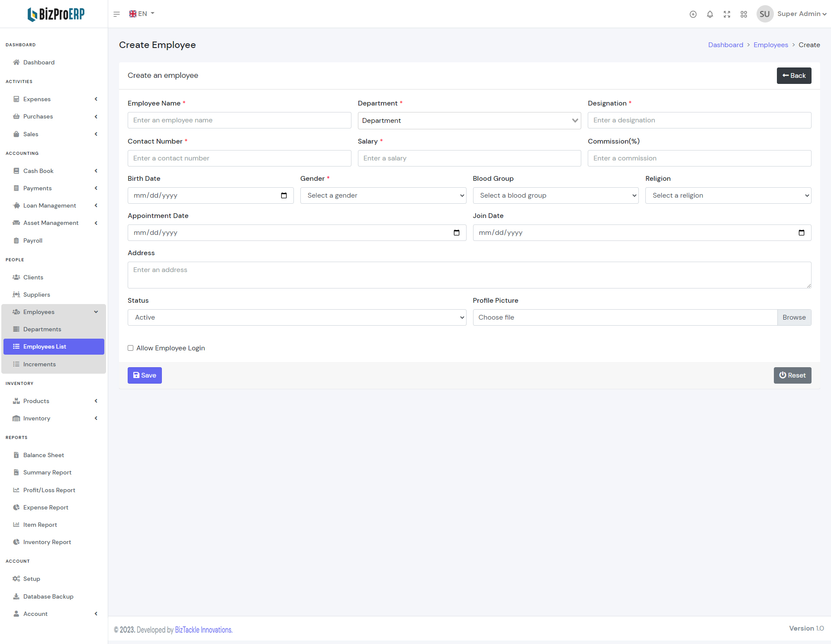The width and height of the screenshot is (831, 644).
Task: Open the Department dropdown
Action: point(469,121)
